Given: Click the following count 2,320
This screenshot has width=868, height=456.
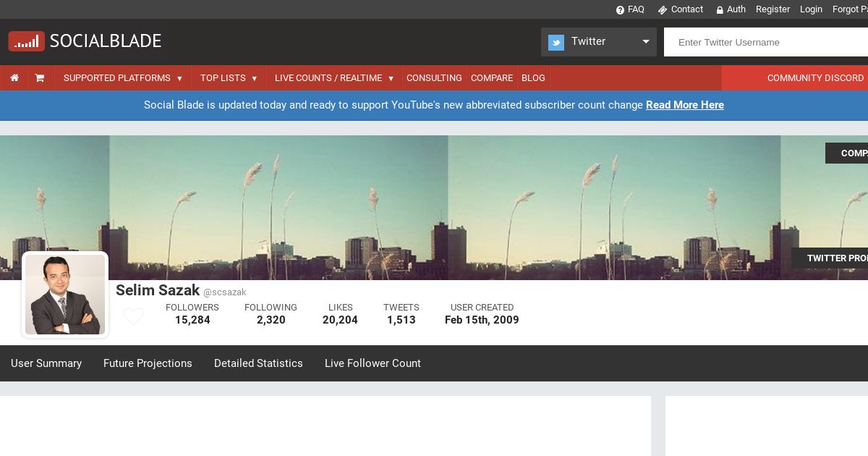Looking at the screenshot, I should point(271,320).
